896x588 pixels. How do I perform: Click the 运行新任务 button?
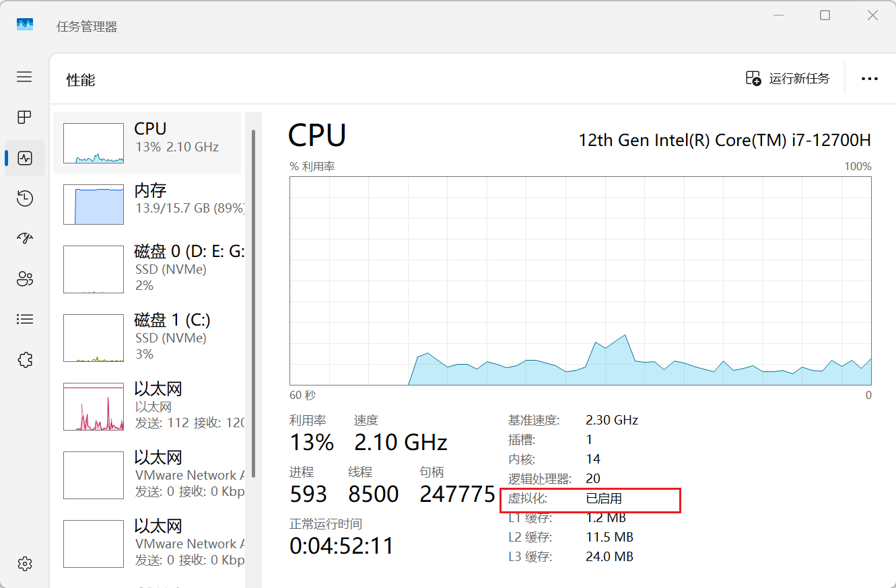tap(788, 79)
